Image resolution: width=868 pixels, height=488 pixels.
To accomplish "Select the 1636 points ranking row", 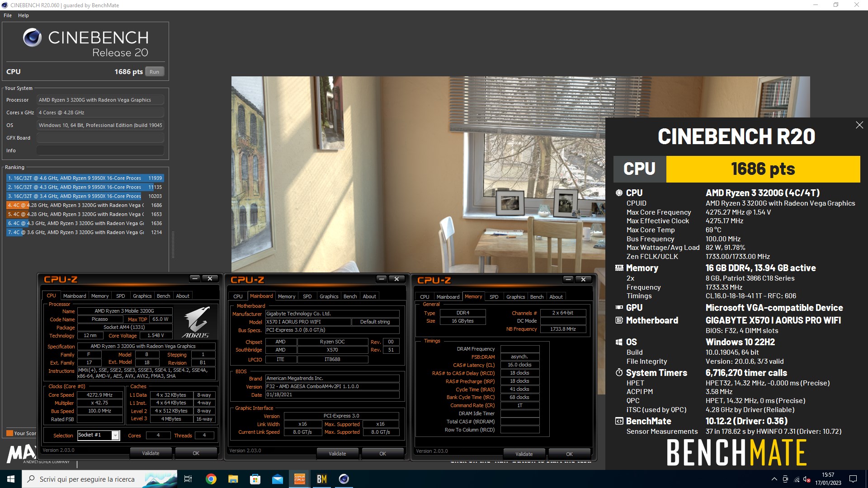I will [x=85, y=223].
